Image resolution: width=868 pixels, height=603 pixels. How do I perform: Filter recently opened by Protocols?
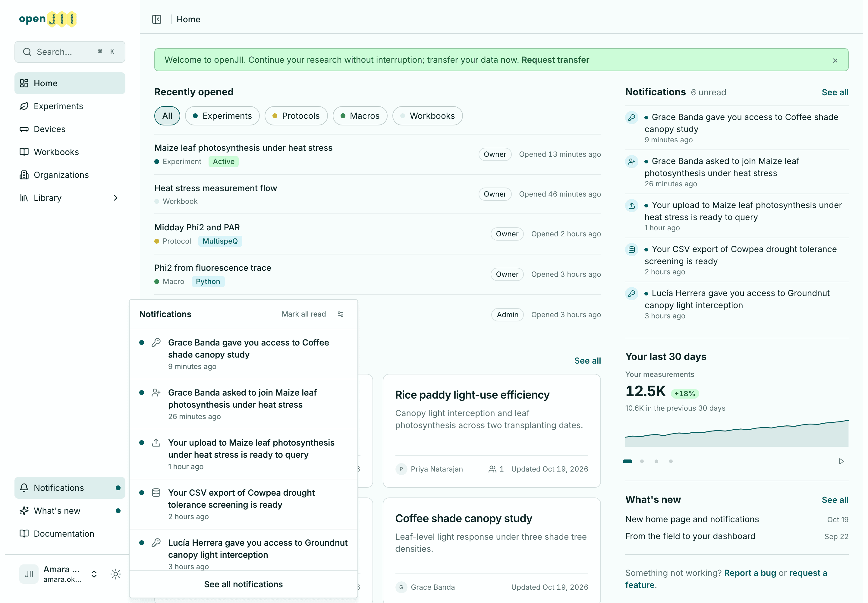(x=296, y=116)
